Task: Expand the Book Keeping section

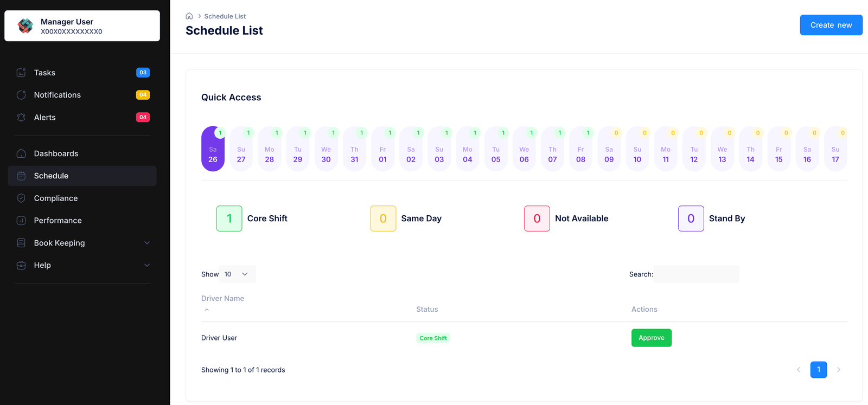Action: [x=146, y=242]
